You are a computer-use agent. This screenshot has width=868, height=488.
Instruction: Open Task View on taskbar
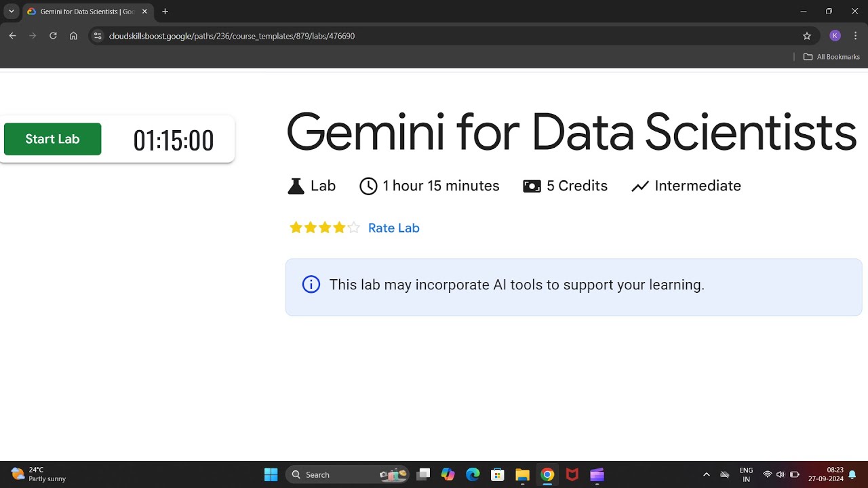[424, 474]
